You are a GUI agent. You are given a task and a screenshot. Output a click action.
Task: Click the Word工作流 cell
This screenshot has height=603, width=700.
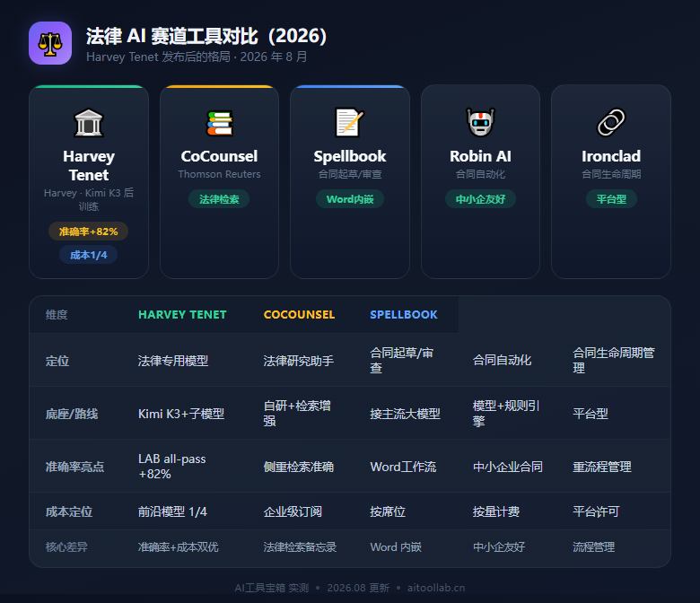coord(403,467)
